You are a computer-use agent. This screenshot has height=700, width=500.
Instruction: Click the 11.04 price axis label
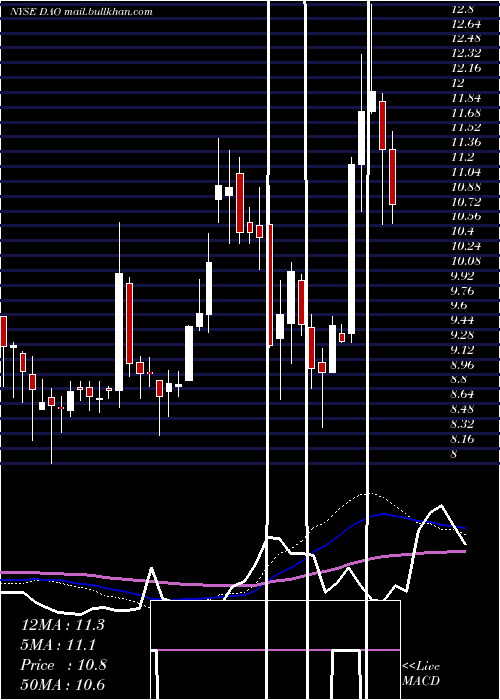[x=466, y=172]
